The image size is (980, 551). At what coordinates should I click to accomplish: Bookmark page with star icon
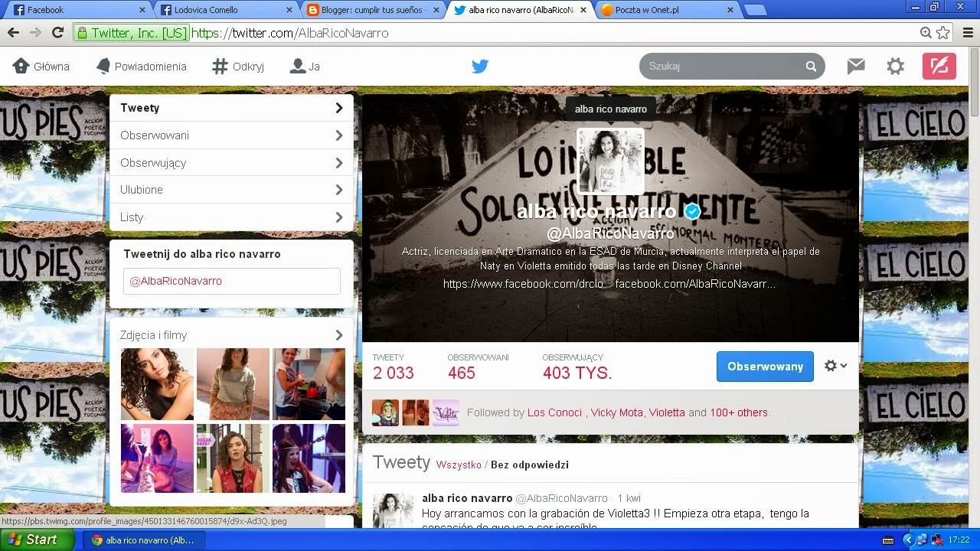coord(942,33)
